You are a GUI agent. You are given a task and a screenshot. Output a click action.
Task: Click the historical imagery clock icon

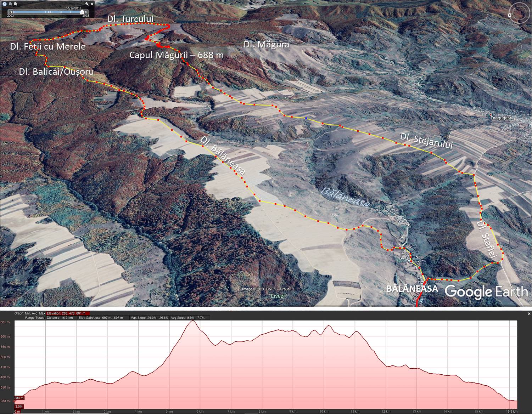[x=5, y=4]
